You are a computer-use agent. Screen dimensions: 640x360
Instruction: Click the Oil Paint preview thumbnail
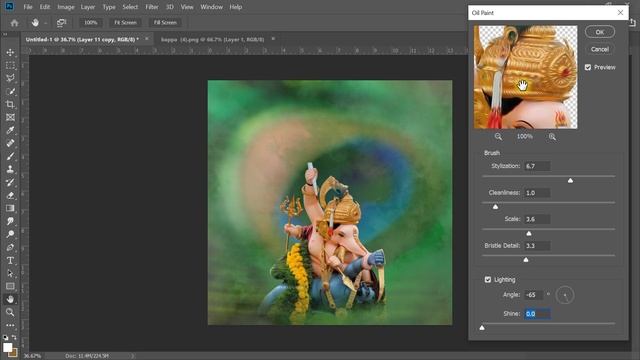point(525,77)
